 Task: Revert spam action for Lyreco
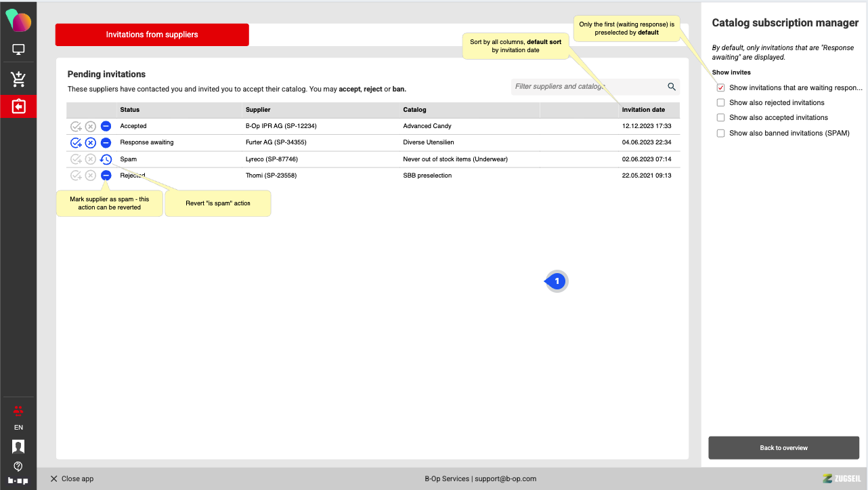pyautogui.click(x=106, y=159)
